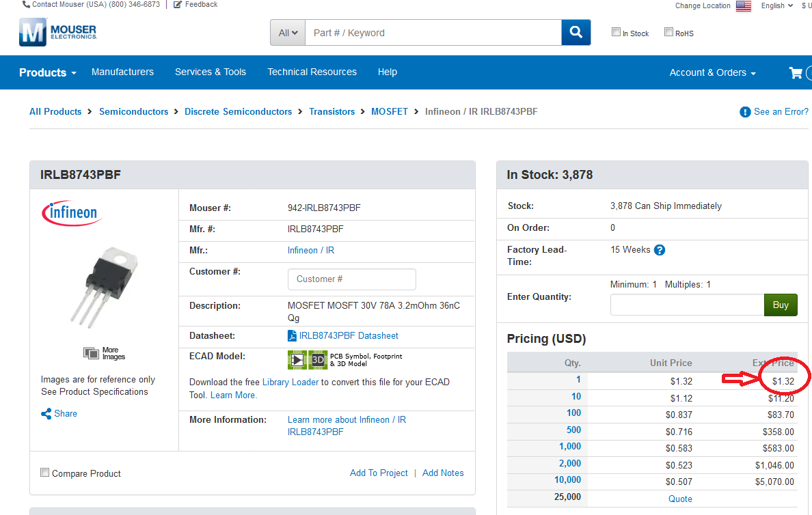This screenshot has height=515, width=812.
Task: Click the See an Error exclamation icon
Action: [x=745, y=112]
